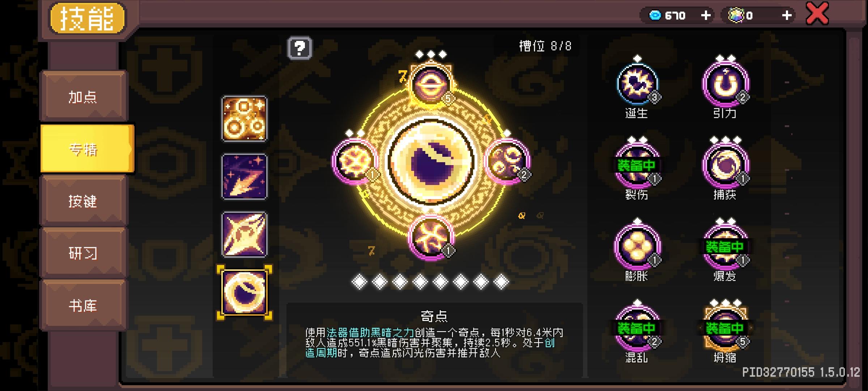Unequip the equipped 坍缩 rune
The height and width of the screenshot is (391, 868).
726,328
